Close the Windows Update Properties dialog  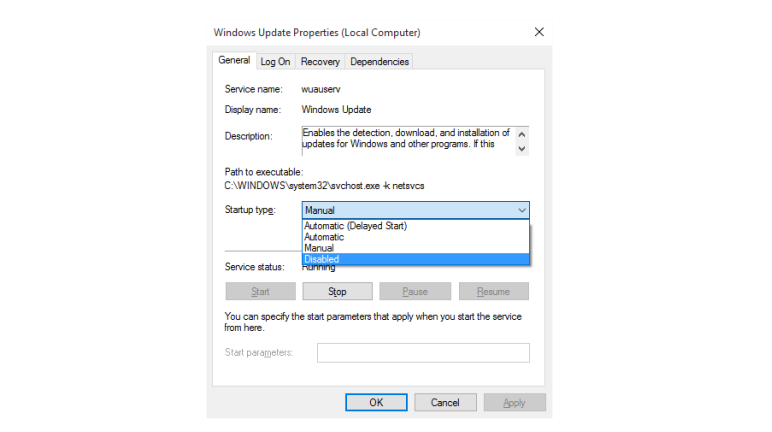539,32
